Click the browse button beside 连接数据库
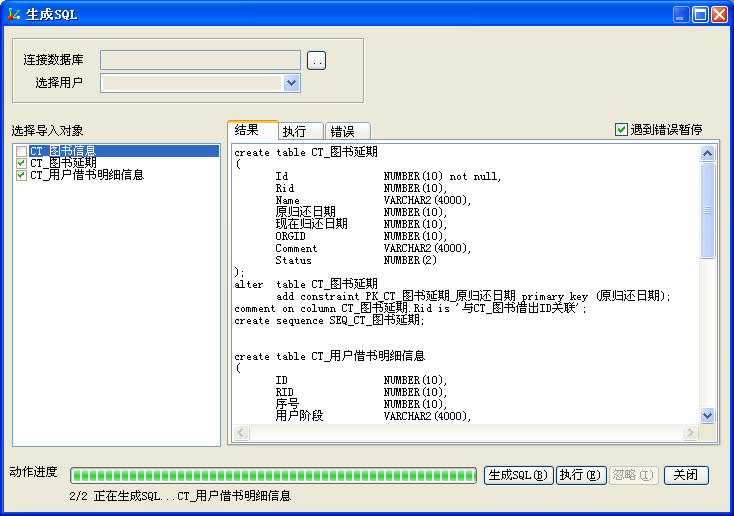This screenshot has height=516, width=734. (317, 61)
